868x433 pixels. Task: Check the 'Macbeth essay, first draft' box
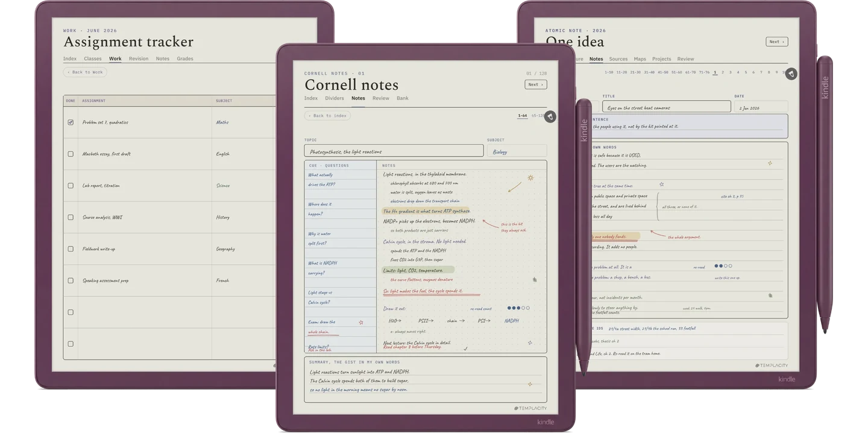point(71,154)
